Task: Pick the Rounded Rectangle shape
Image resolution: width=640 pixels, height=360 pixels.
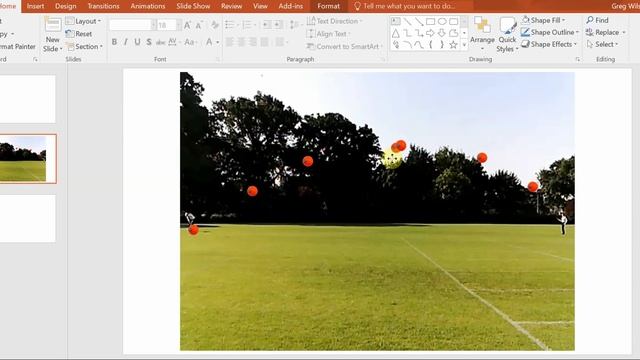Action: coord(453,21)
